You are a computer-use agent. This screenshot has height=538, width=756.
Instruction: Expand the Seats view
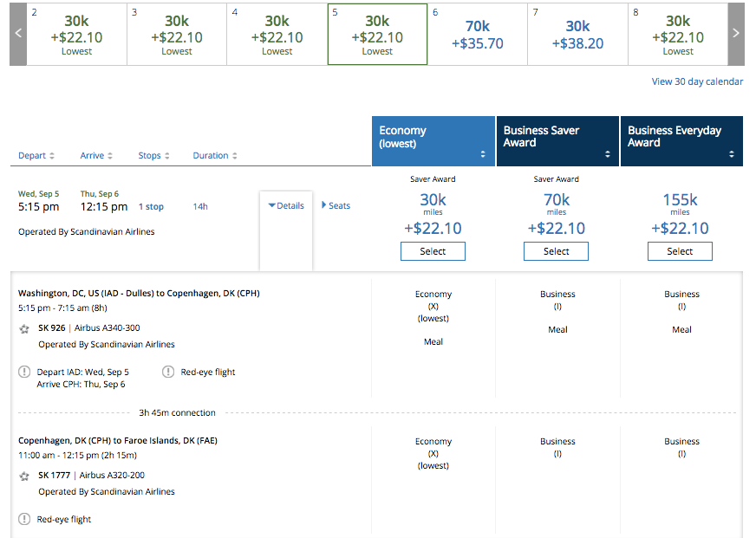[x=336, y=206]
